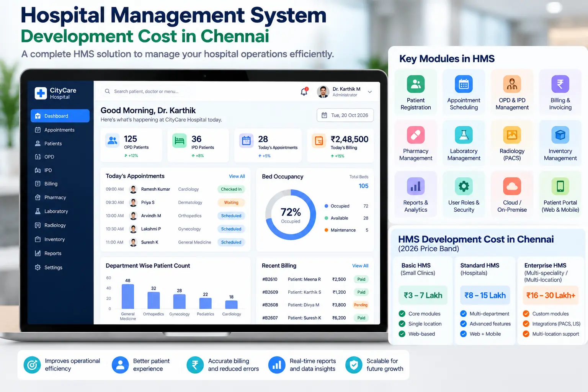Click the Multi-location support checkmark
This screenshot has width=588, height=392.
526,334
